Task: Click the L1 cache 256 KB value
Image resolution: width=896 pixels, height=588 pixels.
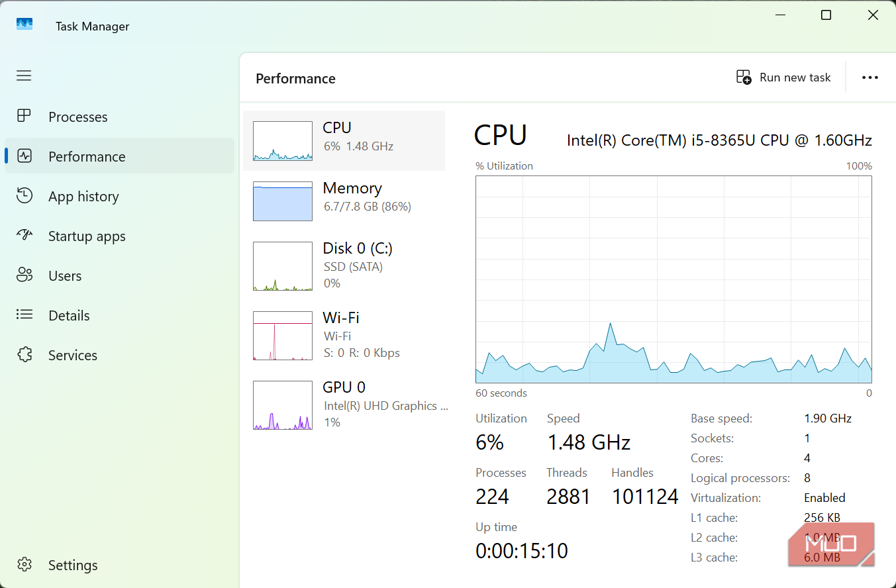Action: coord(822,518)
